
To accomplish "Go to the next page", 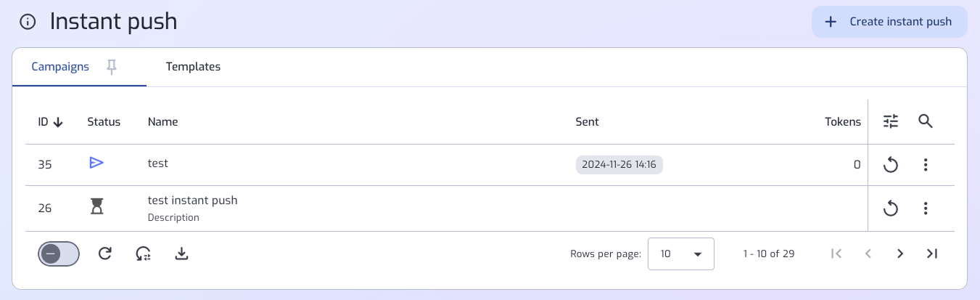I will [900, 254].
